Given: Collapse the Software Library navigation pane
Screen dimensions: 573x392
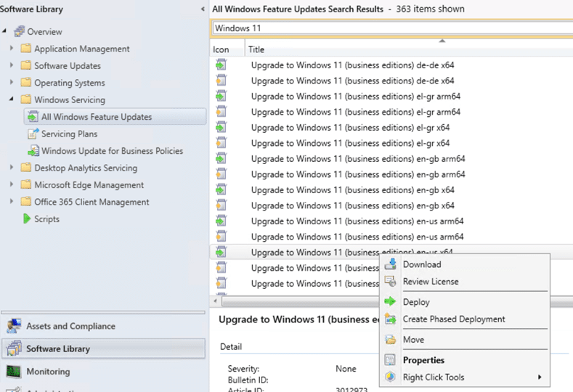Looking at the screenshot, I should click(203, 9).
